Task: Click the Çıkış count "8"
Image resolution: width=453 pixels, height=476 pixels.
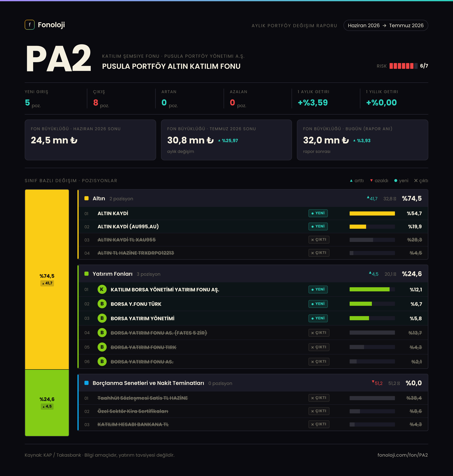Action: point(96,103)
